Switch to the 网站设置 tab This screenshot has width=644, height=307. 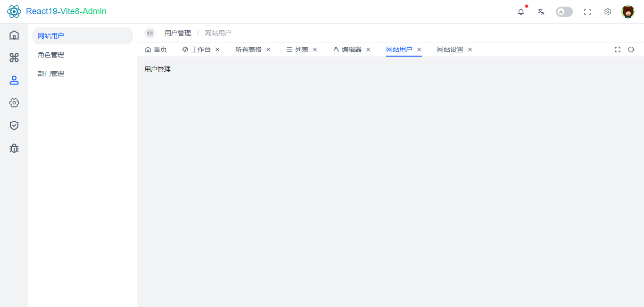[x=450, y=50]
